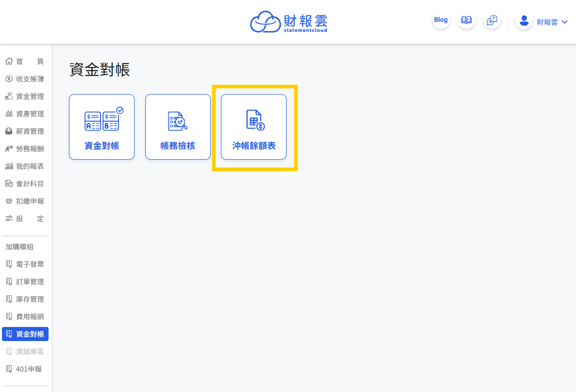The height and width of the screenshot is (392, 576).
Task: Go to 首頁 in the sidebar
Action: pos(25,62)
